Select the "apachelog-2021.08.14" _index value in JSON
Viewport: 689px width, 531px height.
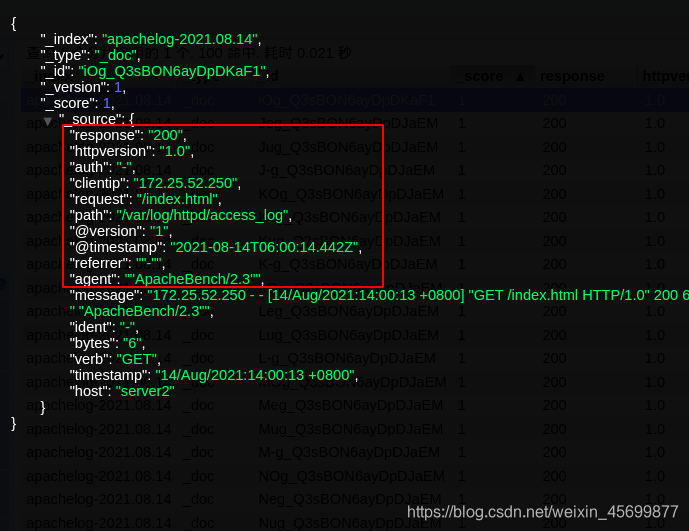pyautogui.click(x=180, y=39)
